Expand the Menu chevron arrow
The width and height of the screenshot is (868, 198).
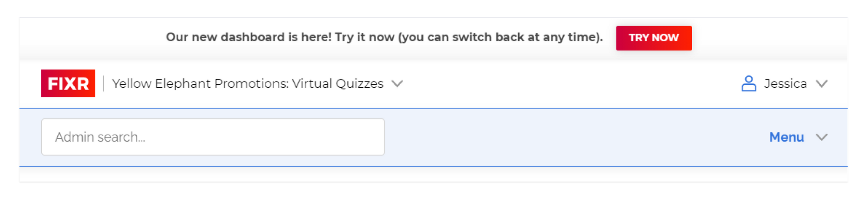tap(822, 137)
